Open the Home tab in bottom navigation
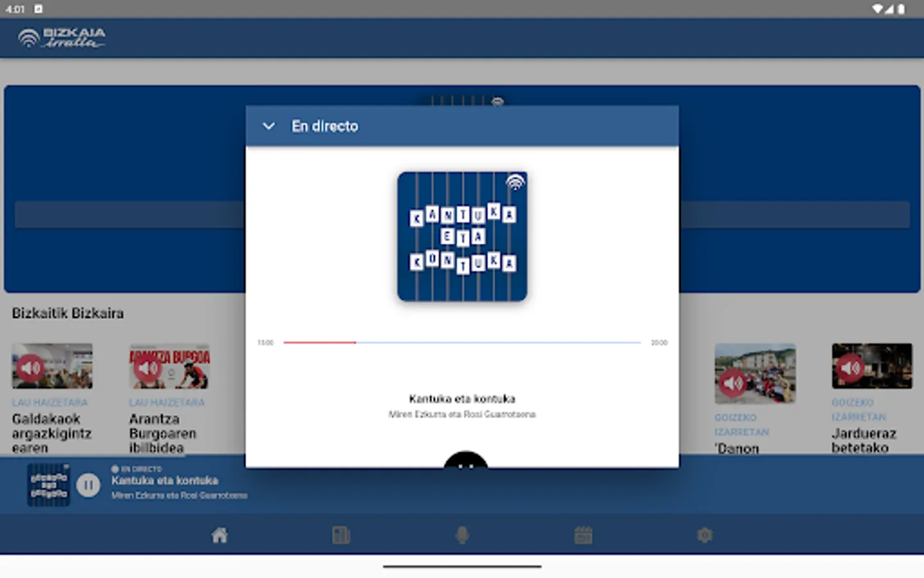 pos(220,534)
